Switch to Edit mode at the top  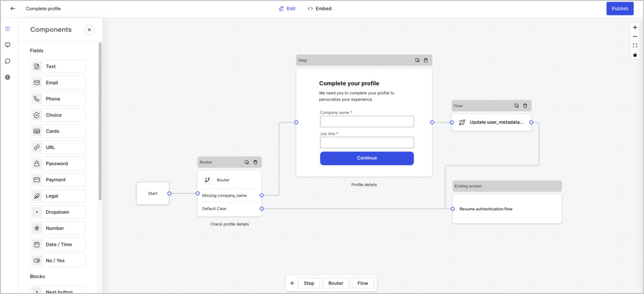(287, 8)
